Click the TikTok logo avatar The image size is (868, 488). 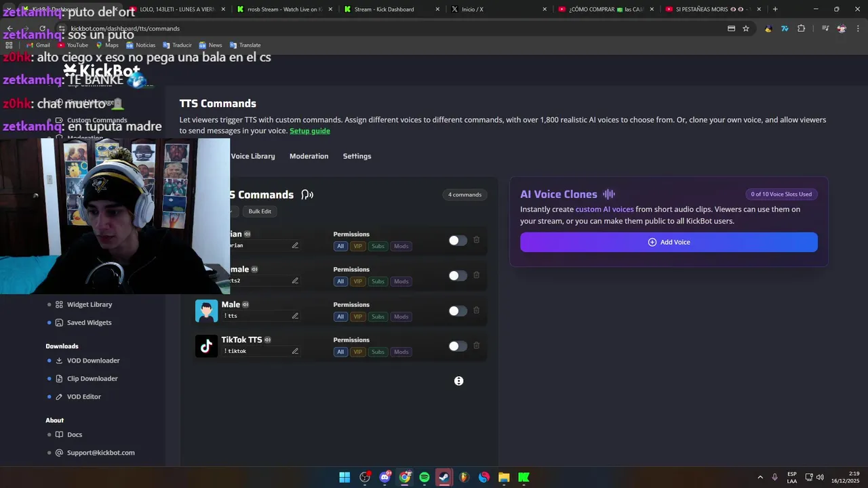[x=207, y=346]
